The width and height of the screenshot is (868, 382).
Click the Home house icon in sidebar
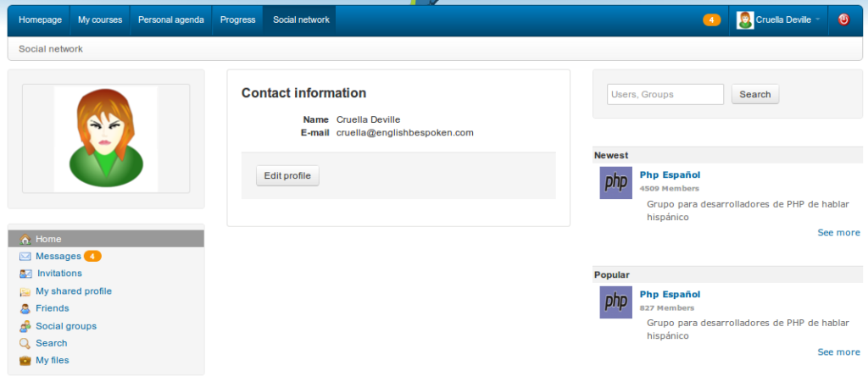pos(25,240)
